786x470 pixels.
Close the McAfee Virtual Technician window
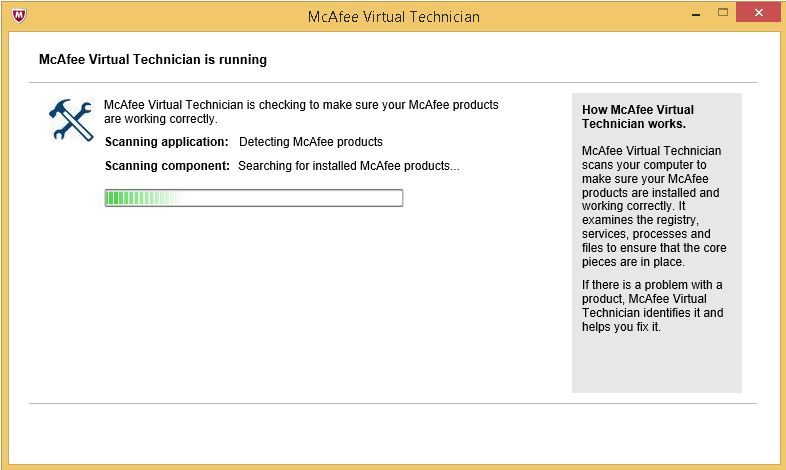[758, 13]
